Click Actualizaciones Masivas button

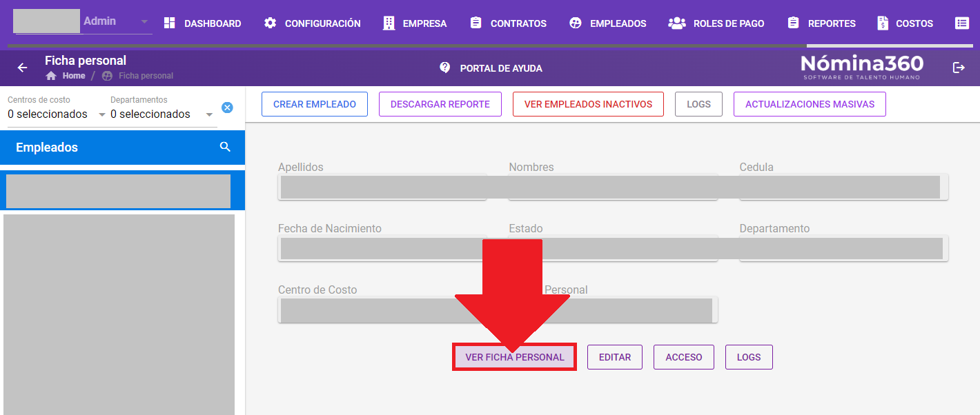810,104
